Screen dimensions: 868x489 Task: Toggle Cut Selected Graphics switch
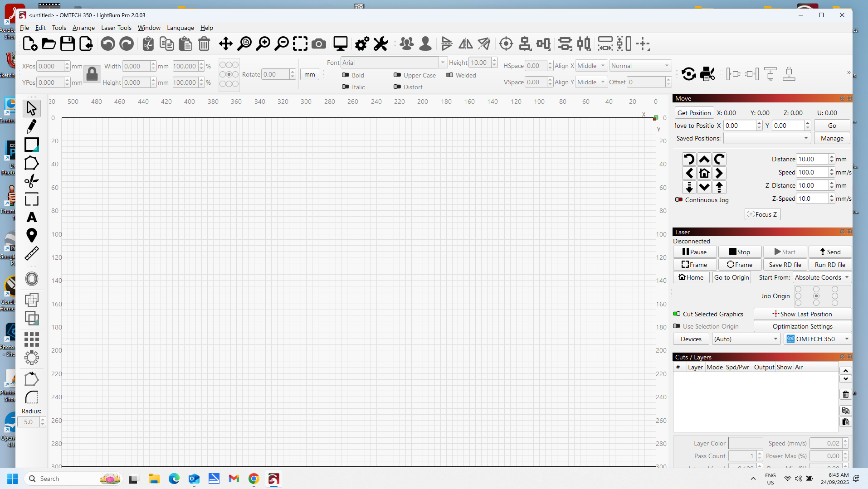point(677,314)
